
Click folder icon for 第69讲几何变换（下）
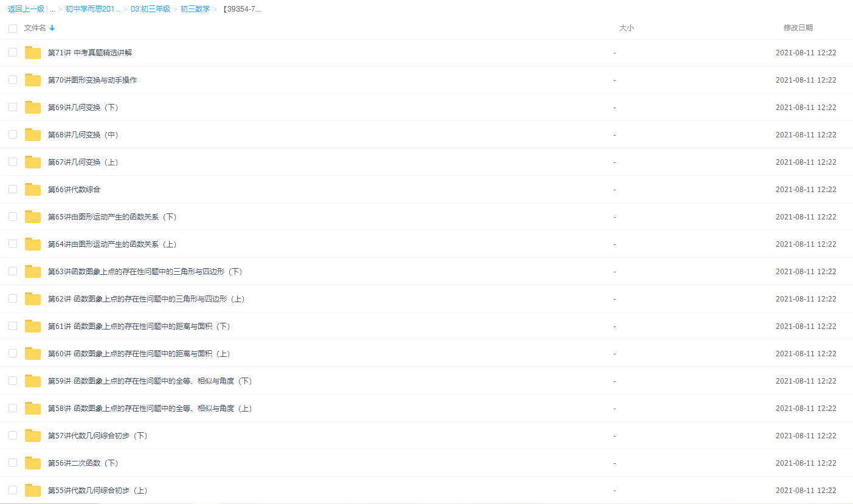click(x=33, y=108)
